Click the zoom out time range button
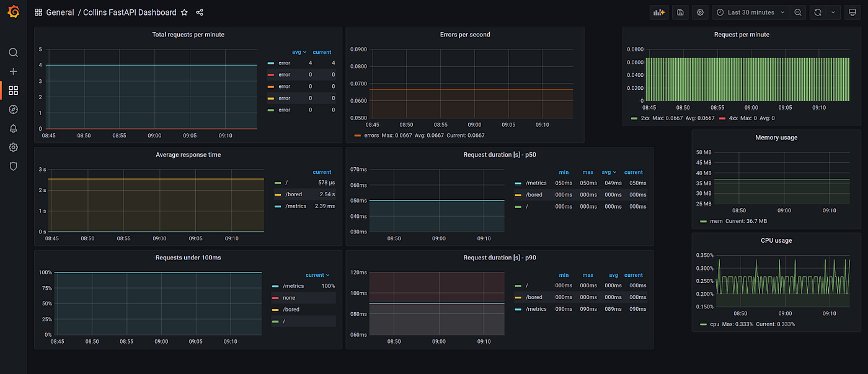Image resolution: width=868 pixels, height=374 pixels. 797,12
